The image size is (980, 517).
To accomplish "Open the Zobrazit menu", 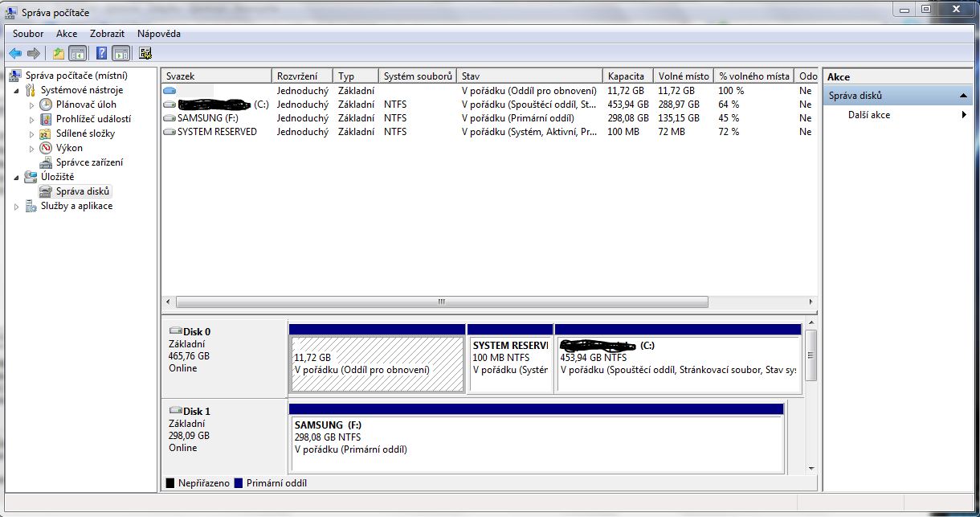I will 107,34.
